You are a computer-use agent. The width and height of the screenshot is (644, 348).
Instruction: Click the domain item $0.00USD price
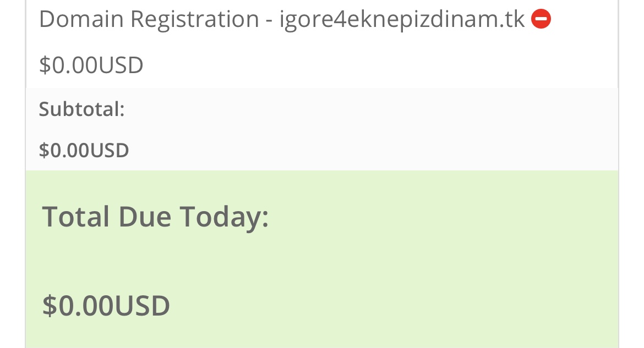(x=91, y=65)
